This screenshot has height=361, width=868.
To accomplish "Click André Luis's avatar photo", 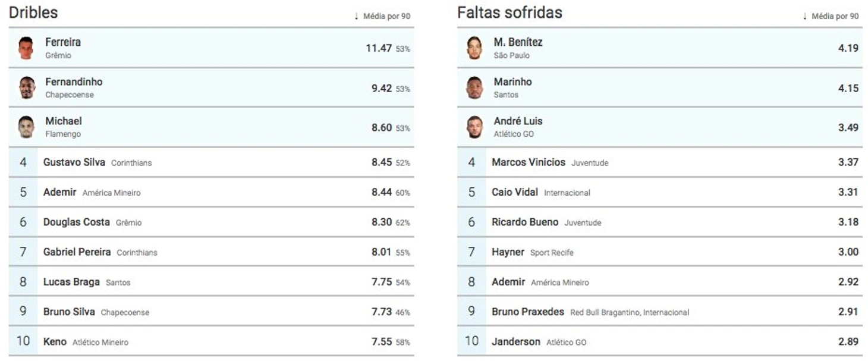I will tap(474, 127).
